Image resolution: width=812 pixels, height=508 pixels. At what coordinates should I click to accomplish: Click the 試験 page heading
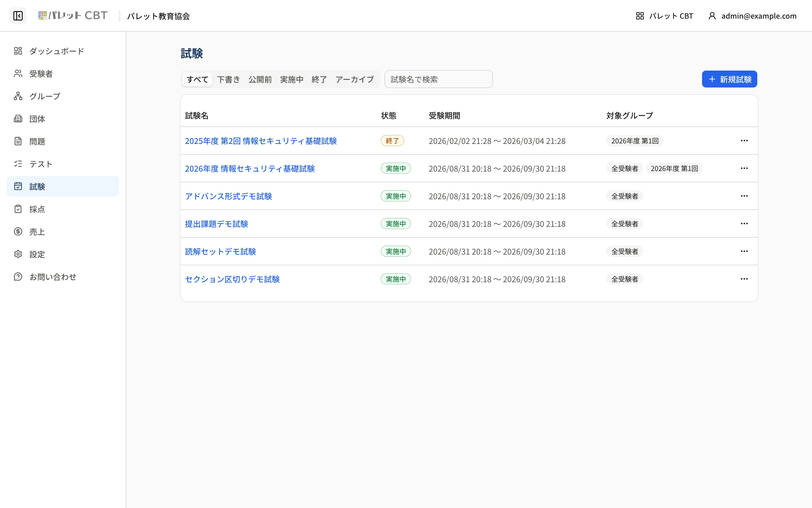tap(192, 53)
